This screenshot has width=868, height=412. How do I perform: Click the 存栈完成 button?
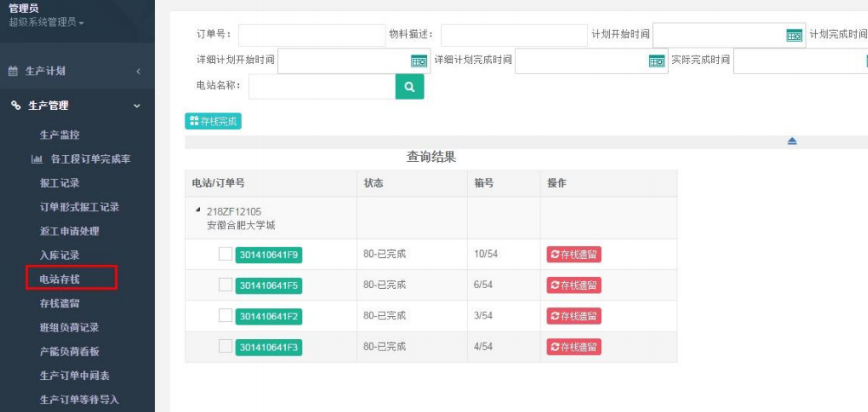point(213,121)
